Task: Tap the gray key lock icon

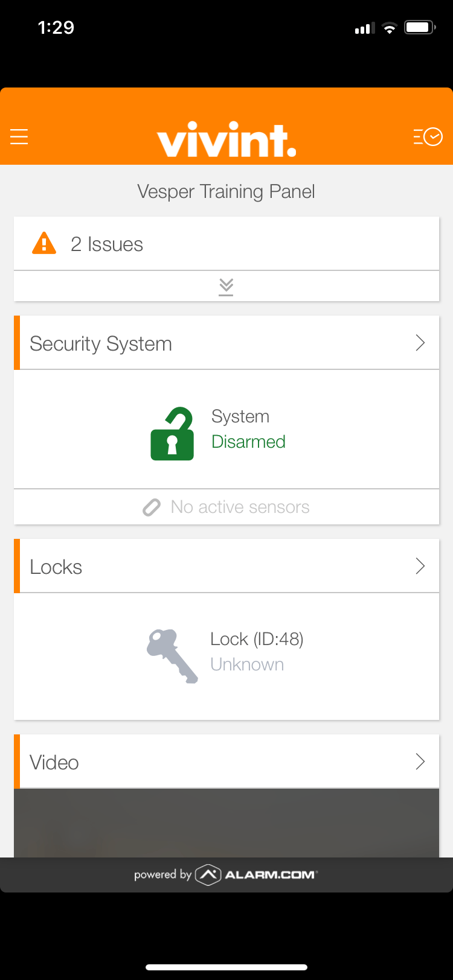Action: (x=172, y=656)
